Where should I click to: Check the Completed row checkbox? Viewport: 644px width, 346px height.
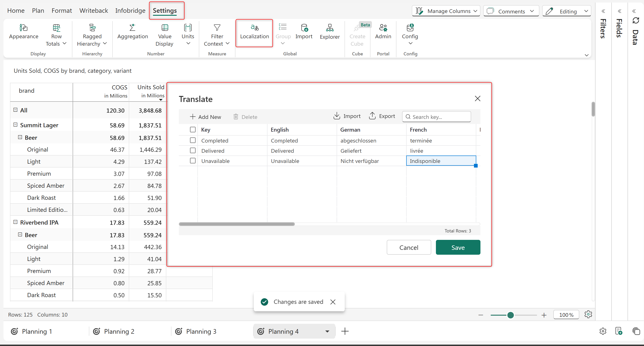pos(193,140)
